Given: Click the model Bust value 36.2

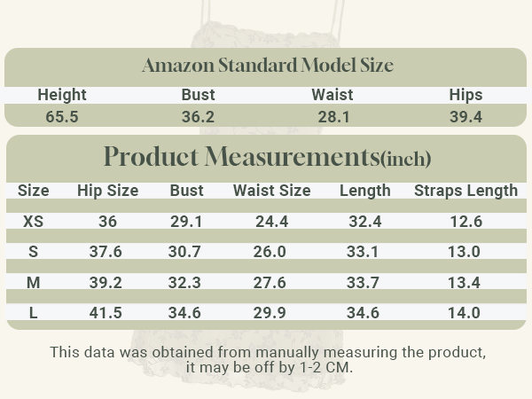Looking at the screenshot, I should pos(198,117).
